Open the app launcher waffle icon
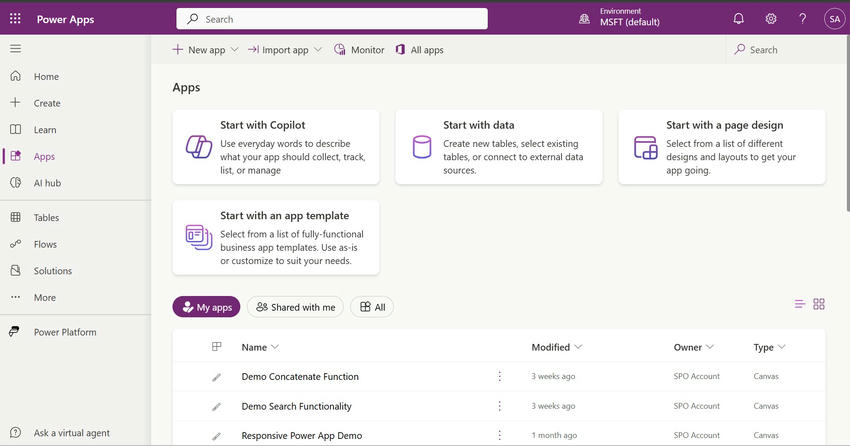The width and height of the screenshot is (850, 446). [x=15, y=19]
